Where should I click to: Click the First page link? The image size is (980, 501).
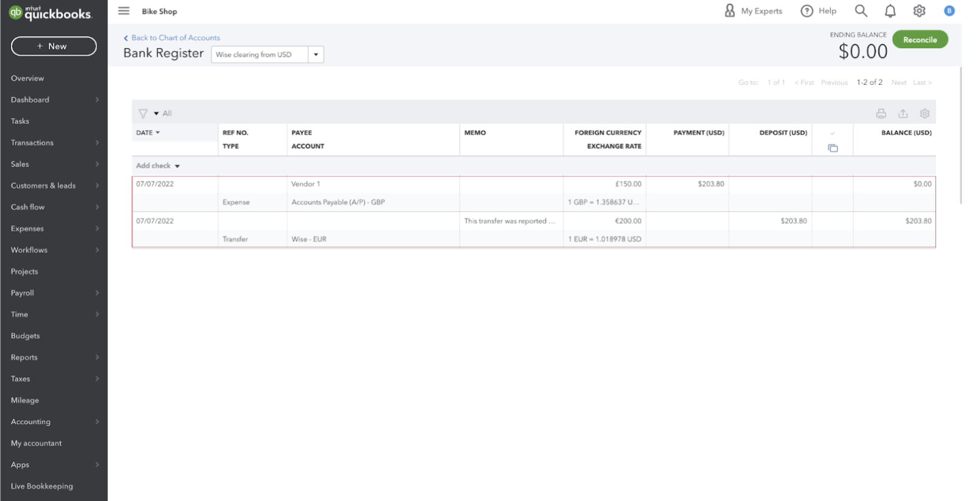point(804,82)
